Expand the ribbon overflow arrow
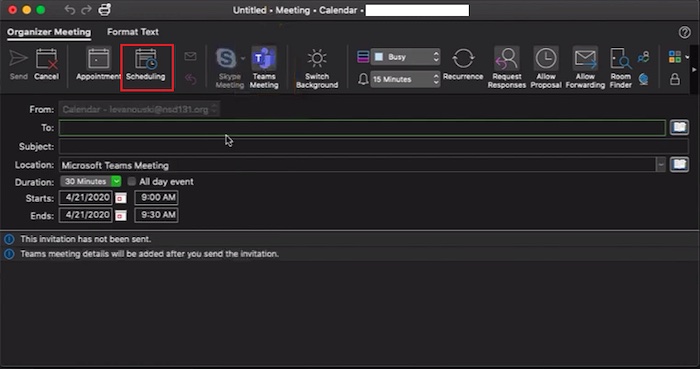700x369 pixels. [x=694, y=70]
